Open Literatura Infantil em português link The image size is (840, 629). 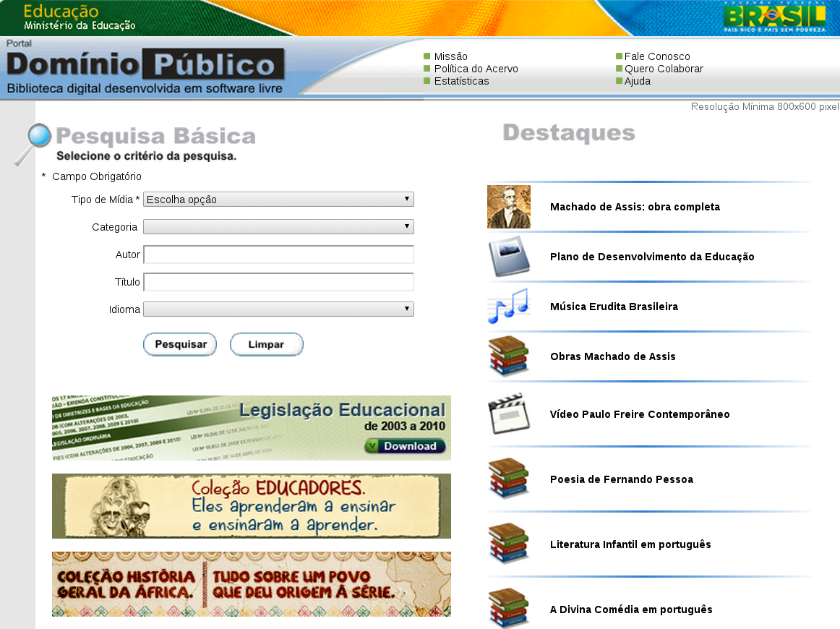pos(630,544)
